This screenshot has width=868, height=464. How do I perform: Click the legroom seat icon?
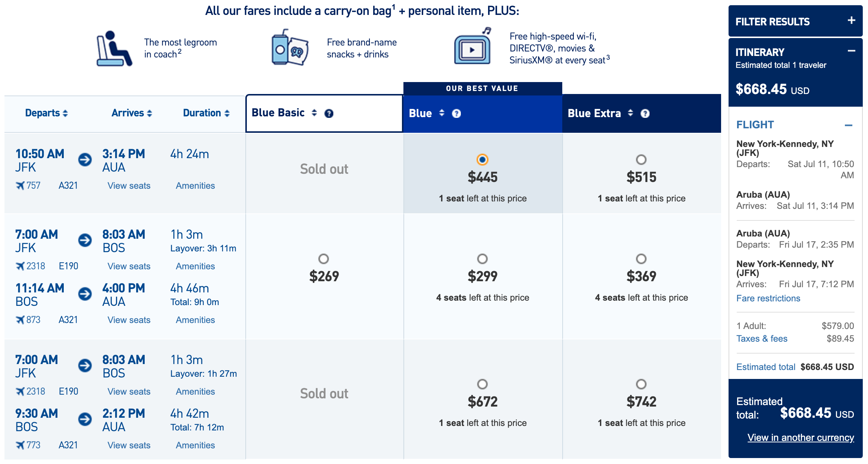pos(114,49)
